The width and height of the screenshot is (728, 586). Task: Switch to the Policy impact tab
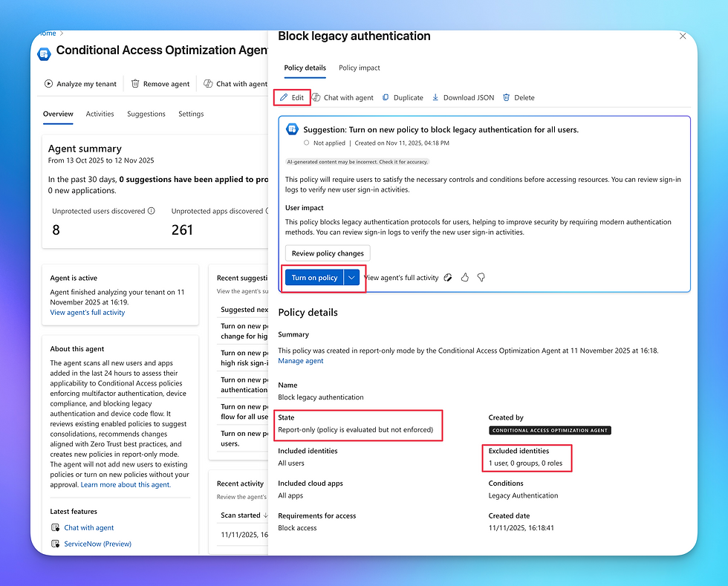tap(360, 68)
